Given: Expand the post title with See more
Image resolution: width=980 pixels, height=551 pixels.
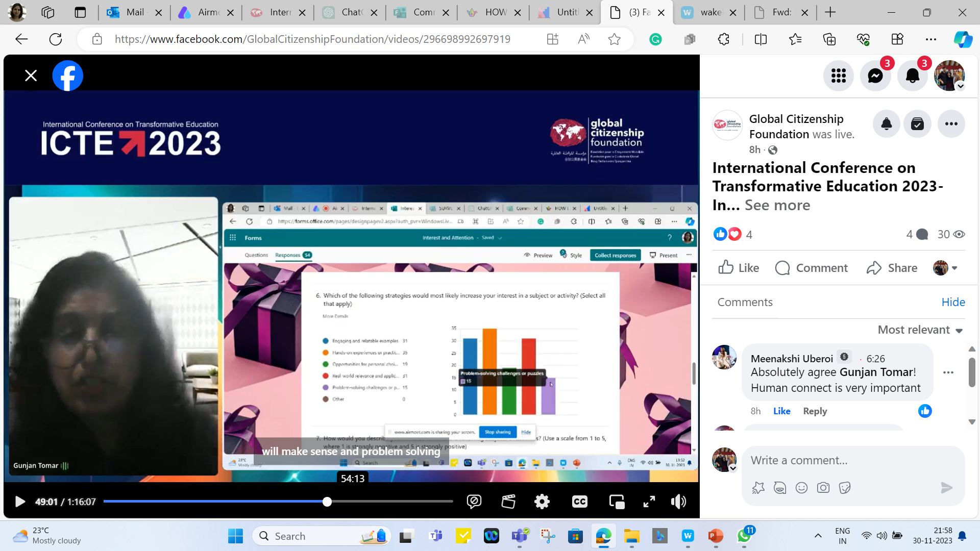Looking at the screenshot, I should pyautogui.click(x=777, y=205).
